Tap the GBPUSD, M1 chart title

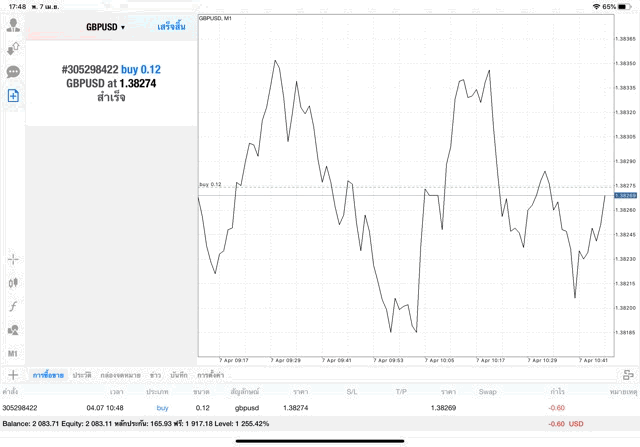(x=215, y=18)
